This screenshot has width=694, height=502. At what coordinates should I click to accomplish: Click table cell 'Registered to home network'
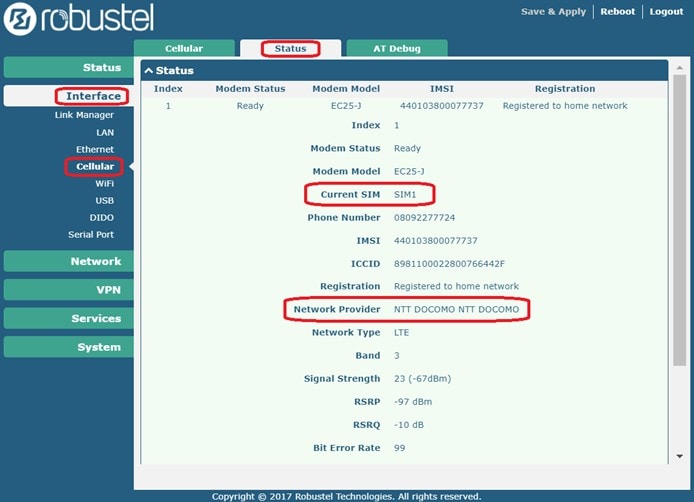(x=565, y=106)
